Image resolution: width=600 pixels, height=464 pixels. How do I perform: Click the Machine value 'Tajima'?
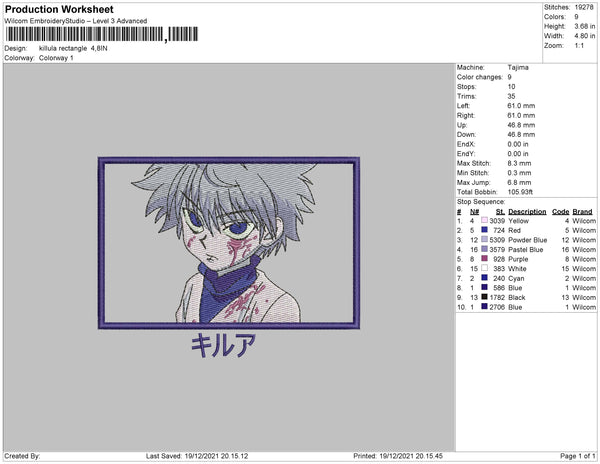click(x=518, y=67)
